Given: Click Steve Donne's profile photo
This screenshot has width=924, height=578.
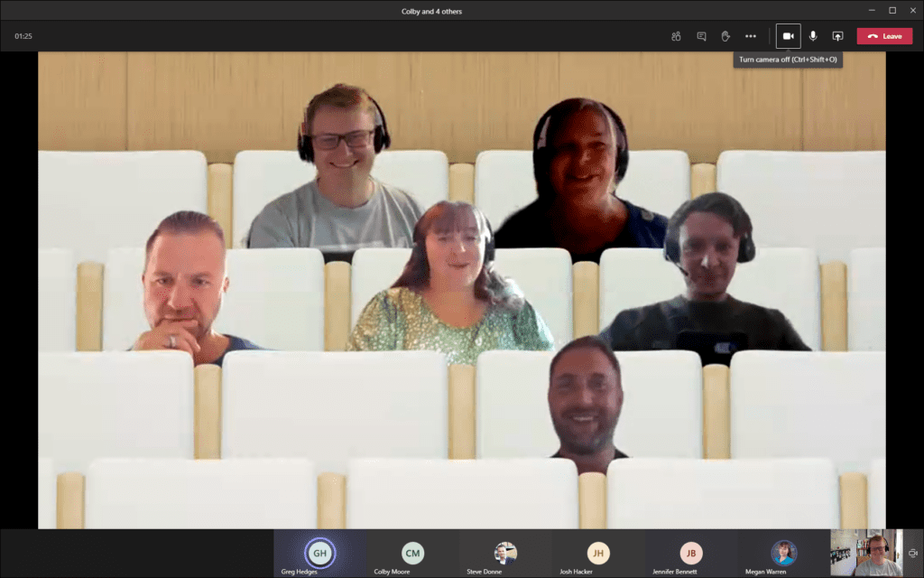Looking at the screenshot, I should pos(505,553).
